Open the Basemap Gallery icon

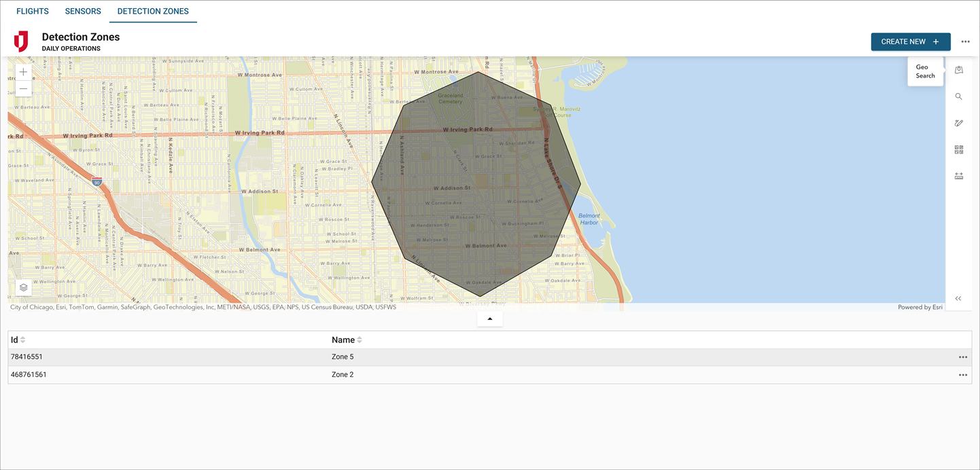coord(959,149)
